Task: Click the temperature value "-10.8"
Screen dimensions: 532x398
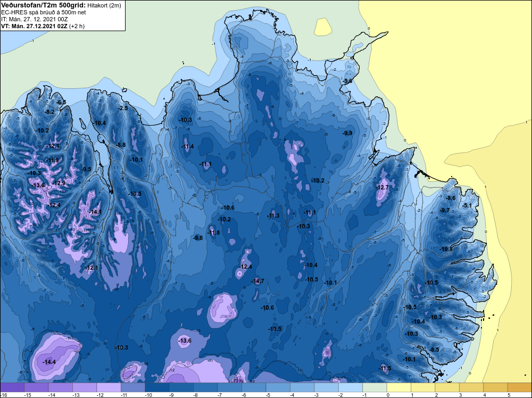Action: click(x=446, y=249)
